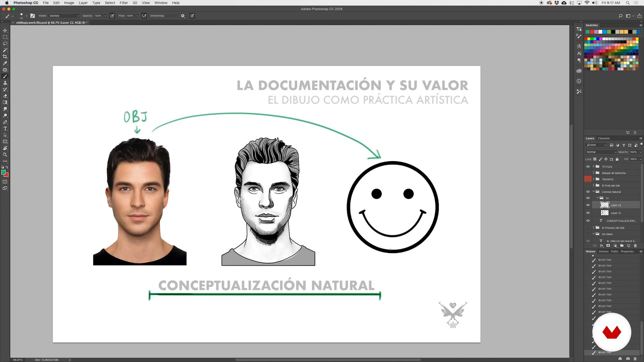Screen dimensions: 644x362
Task: Switch to the Channels tab
Action: (604, 138)
